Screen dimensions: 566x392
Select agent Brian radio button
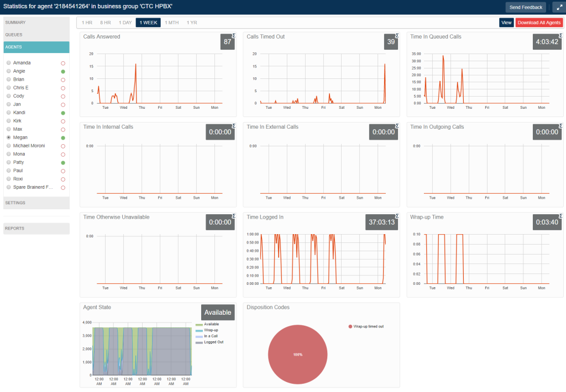point(9,80)
